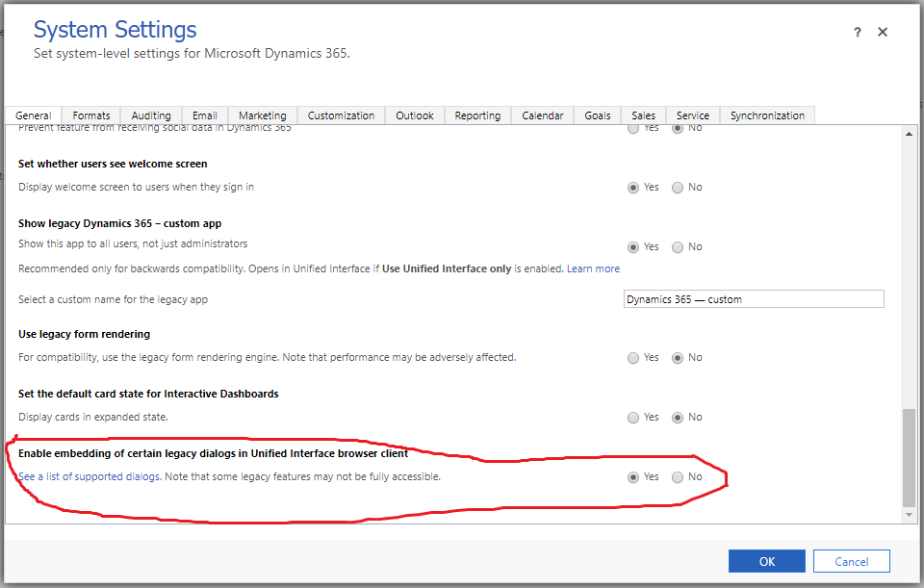This screenshot has height=588, width=924.
Task: Set legacy form rendering to No
Action: pyautogui.click(x=678, y=358)
